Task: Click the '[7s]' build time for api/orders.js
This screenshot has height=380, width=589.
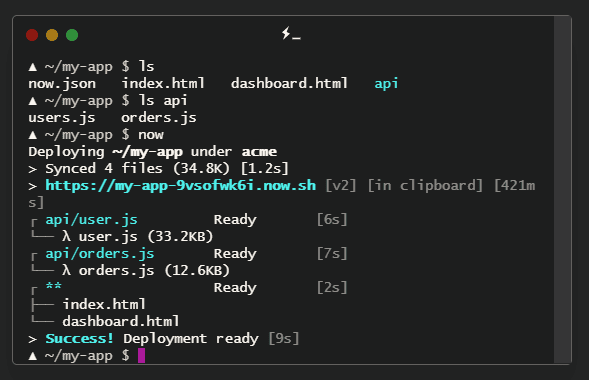Action: (x=332, y=253)
